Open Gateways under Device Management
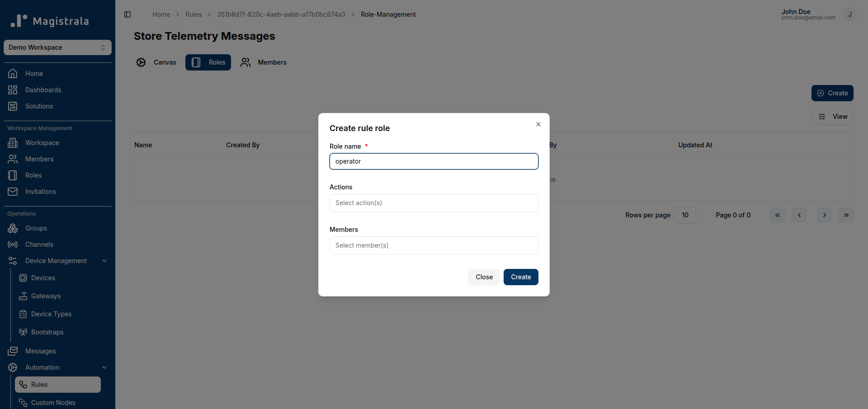 tap(46, 296)
